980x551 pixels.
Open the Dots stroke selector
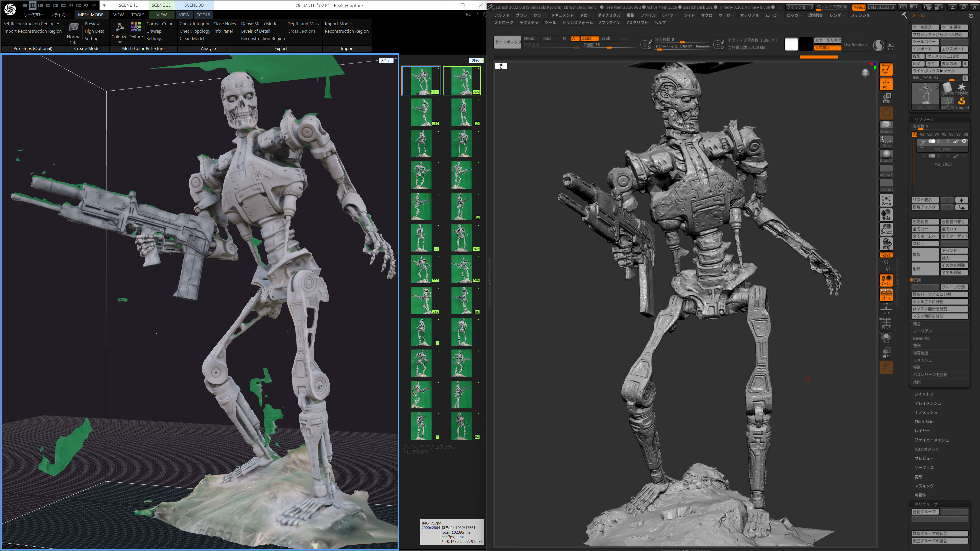coord(886,142)
